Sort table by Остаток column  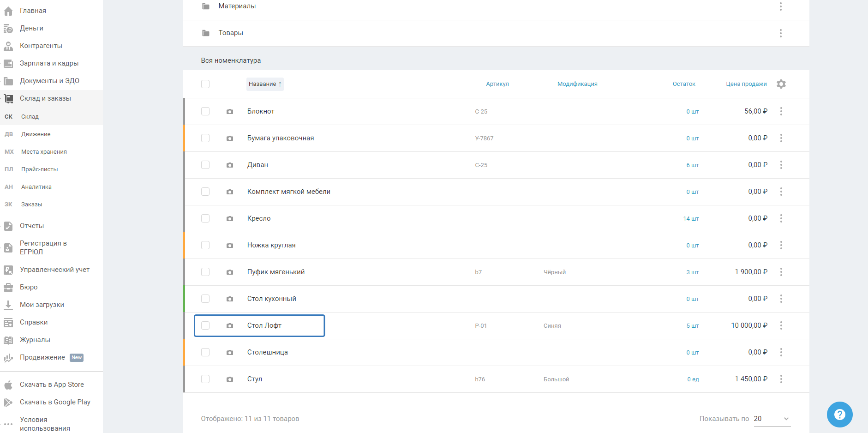click(684, 84)
